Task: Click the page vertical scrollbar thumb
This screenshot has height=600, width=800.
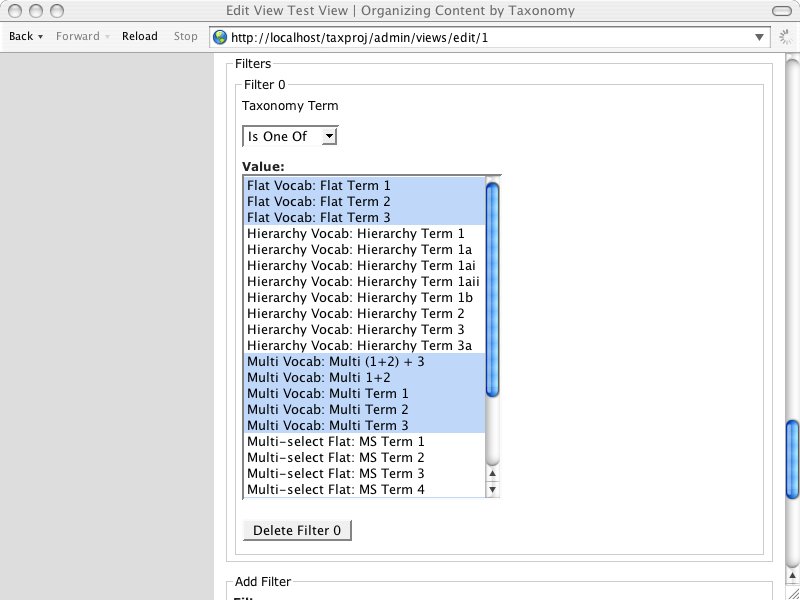Action: pyautogui.click(x=792, y=458)
